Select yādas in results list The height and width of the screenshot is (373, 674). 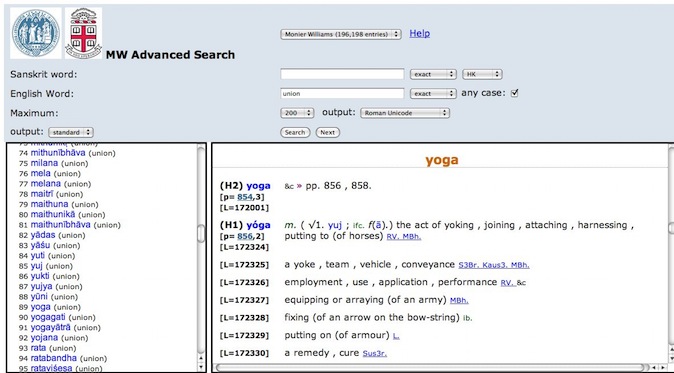pyautogui.click(x=43, y=235)
